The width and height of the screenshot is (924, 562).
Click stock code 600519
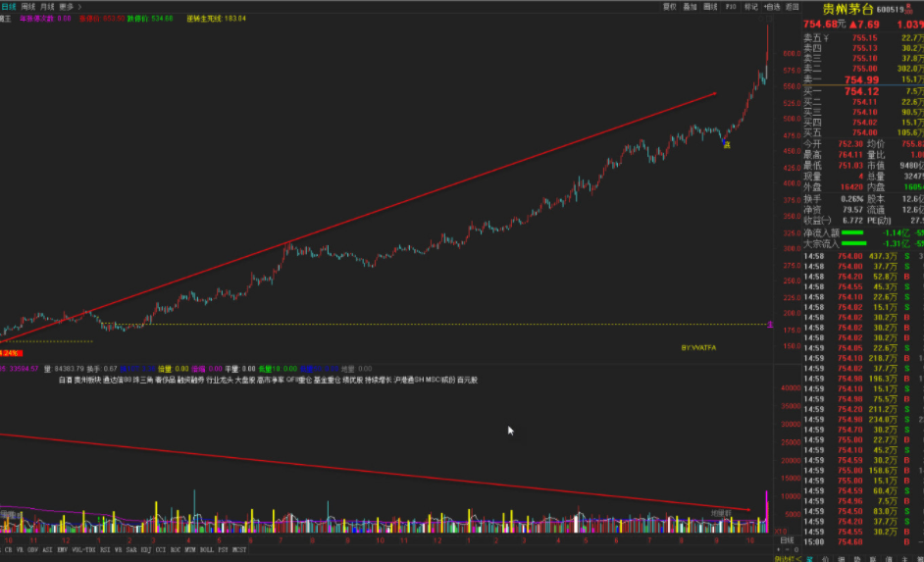(890, 10)
